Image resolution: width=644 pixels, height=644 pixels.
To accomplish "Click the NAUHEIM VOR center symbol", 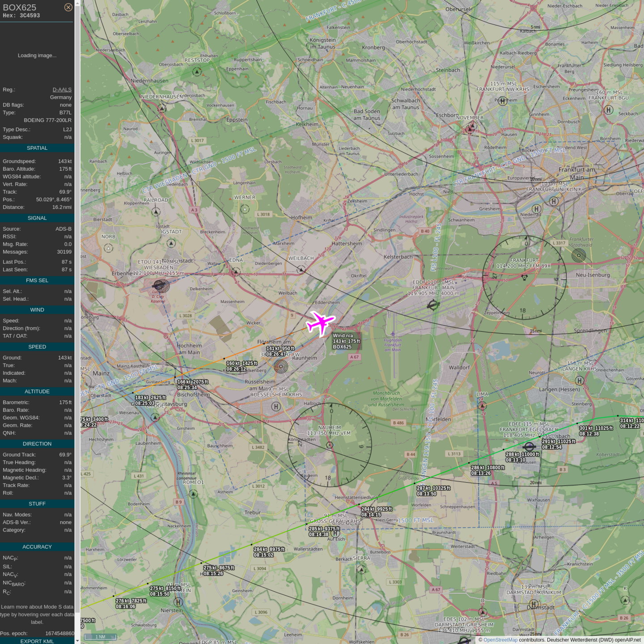I will (330, 445).
